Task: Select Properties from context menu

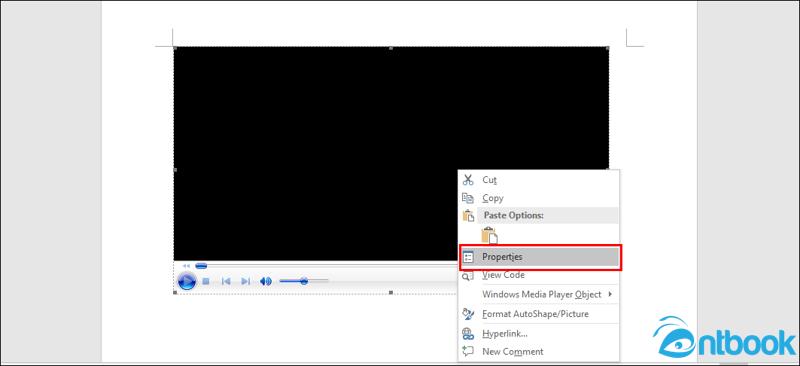Action: pyautogui.click(x=540, y=257)
